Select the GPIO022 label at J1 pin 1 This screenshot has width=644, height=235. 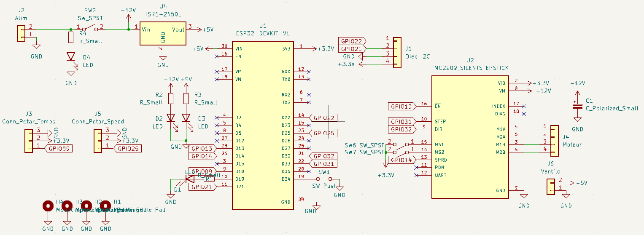[x=352, y=41]
